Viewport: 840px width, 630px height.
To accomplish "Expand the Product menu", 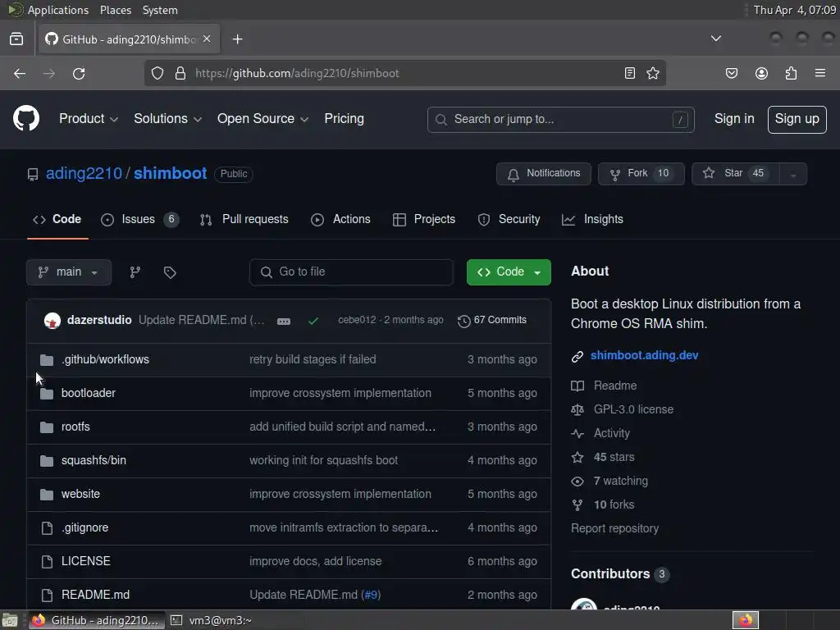I will pos(89,119).
